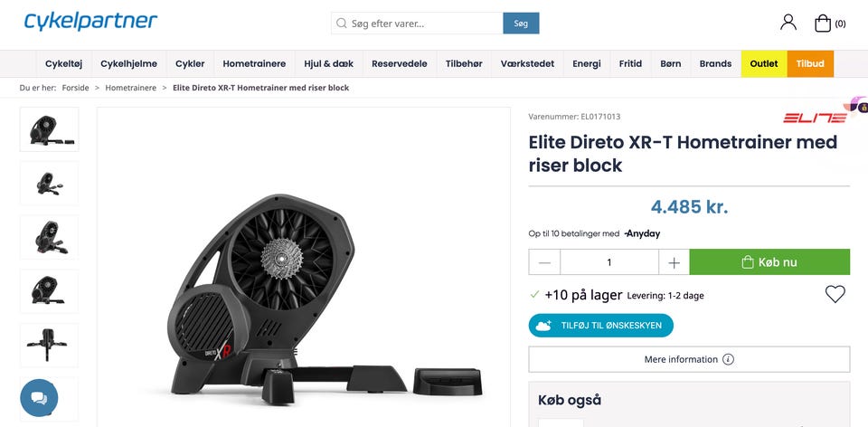Open the user account icon
Image resolution: width=868 pixels, height=427 pixels.
[788, 22]
